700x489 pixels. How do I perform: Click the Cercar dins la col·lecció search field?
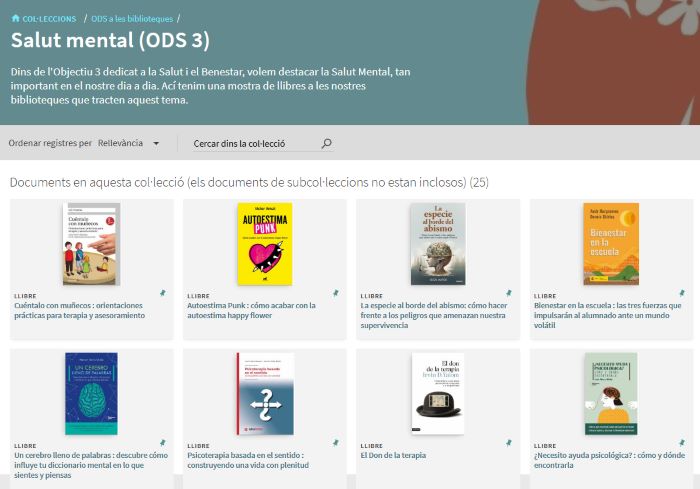[254, 144]
